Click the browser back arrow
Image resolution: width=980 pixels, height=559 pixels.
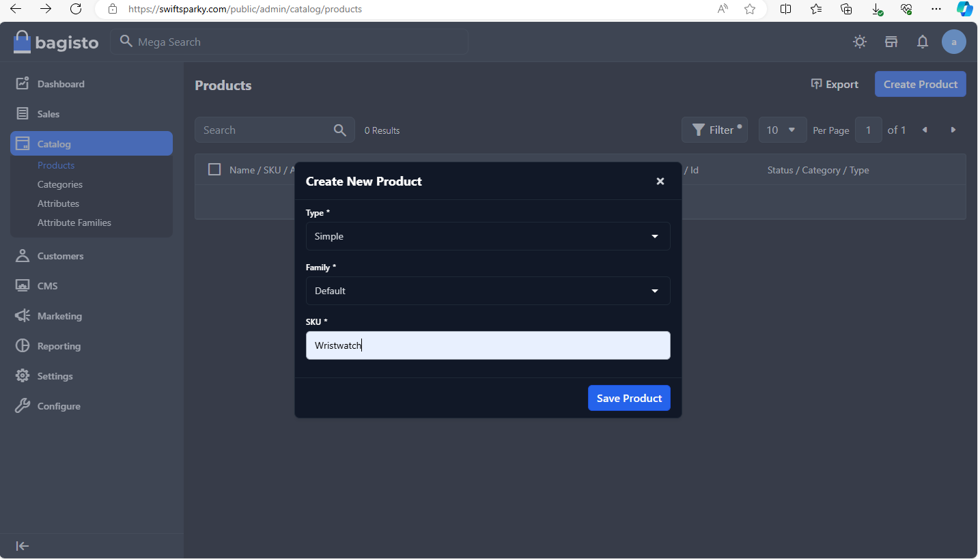pos(16,9)
